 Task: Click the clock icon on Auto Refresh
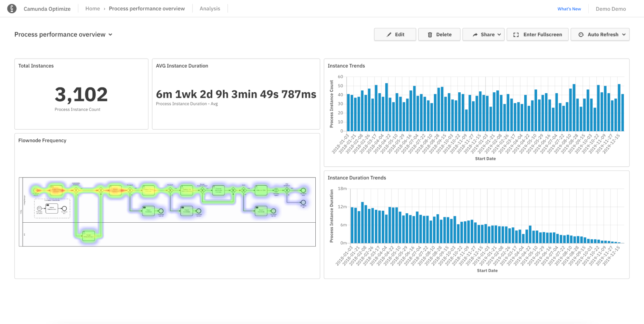click(x=581, y=34)
